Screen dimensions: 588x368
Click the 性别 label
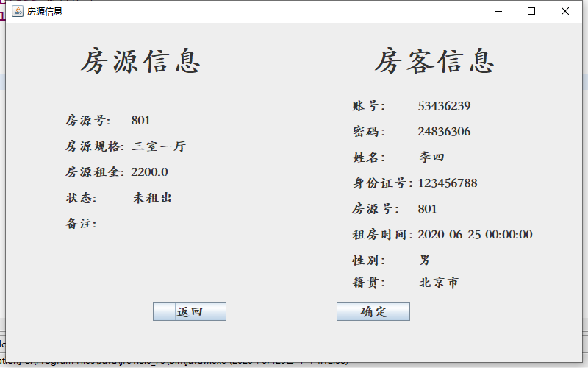coord(369,260)
